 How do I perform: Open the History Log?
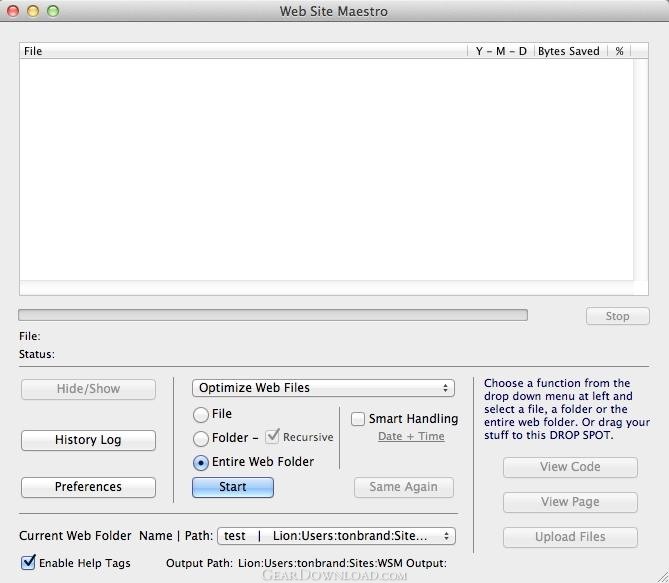tap(88, 440)
